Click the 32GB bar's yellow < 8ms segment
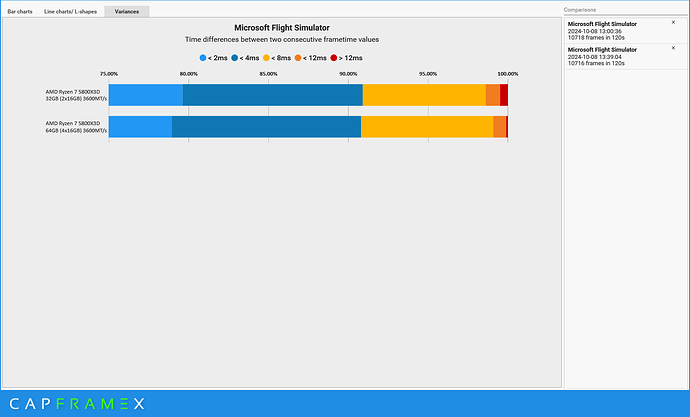Image resolution: width=690 pixels, height=417 pixels. pyautogui.click(x=424, y=95)
